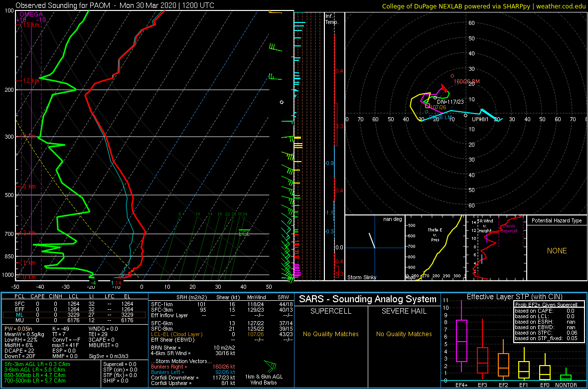The image size is (588, 389).
Task: Click the 850 pressure level label
Action: tap(8, 256)
